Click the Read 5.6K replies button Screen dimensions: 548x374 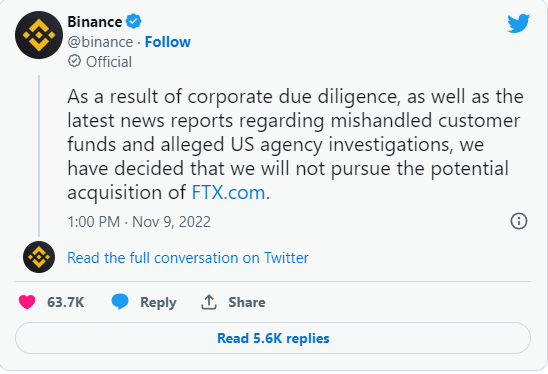(x=273, y=338)
